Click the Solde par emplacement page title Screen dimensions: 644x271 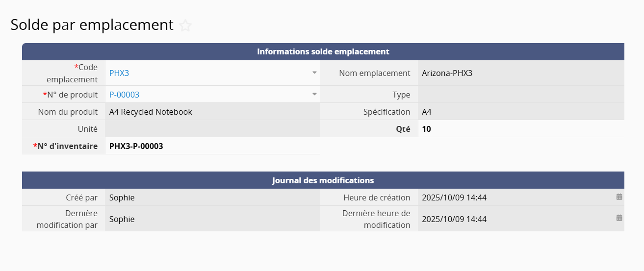[92, 25]
